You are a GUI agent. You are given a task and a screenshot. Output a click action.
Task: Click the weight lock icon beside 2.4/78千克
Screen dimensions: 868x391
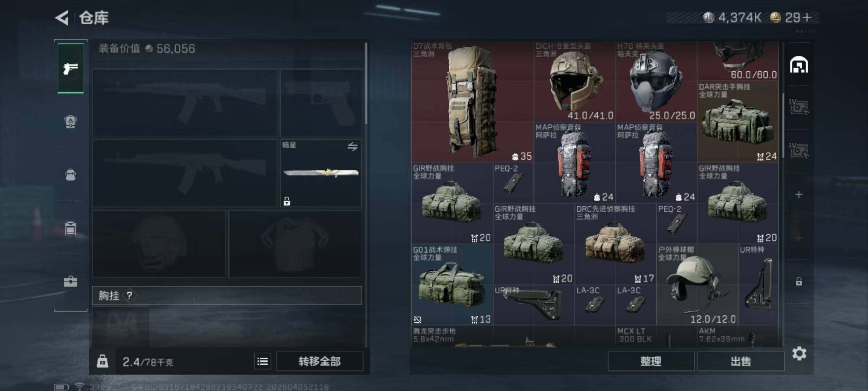click(x=102, y=361)
